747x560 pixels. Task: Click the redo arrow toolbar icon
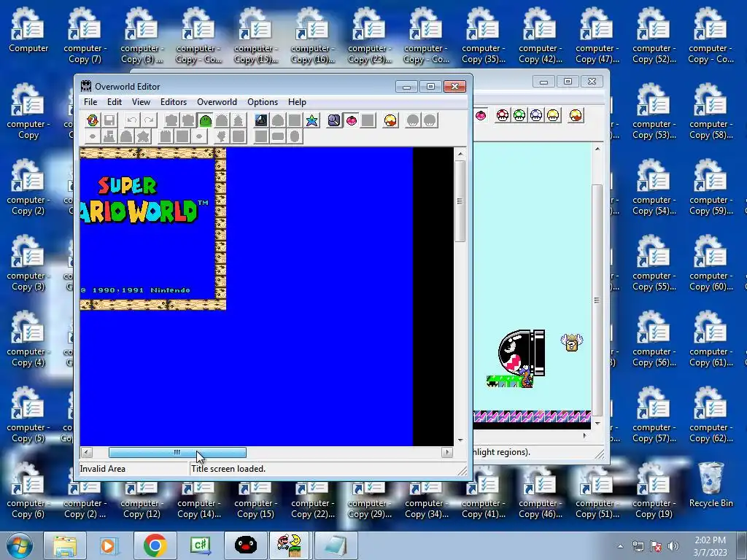pos(149,120)
